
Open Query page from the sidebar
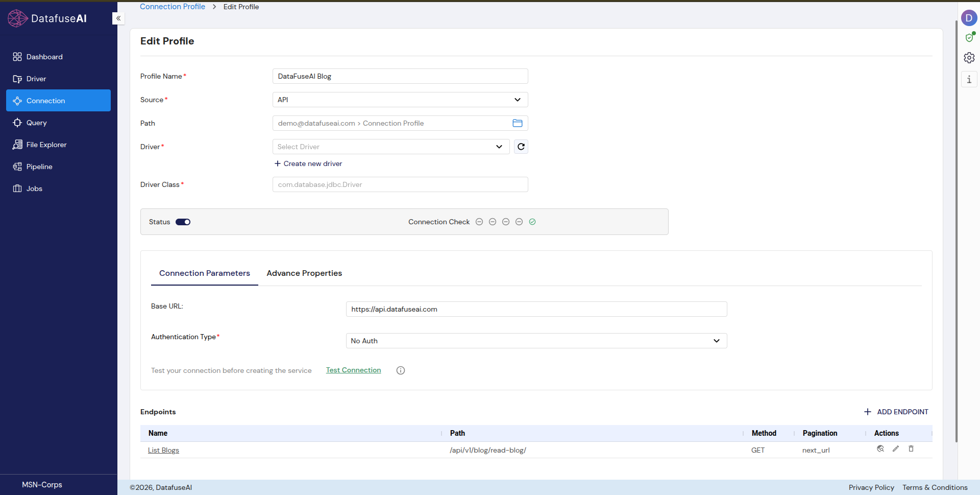pos(58,123)
